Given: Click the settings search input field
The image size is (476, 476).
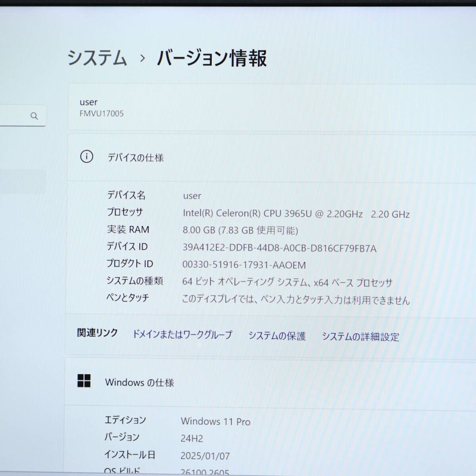Looking at the screenshot, I should point(23,116).
